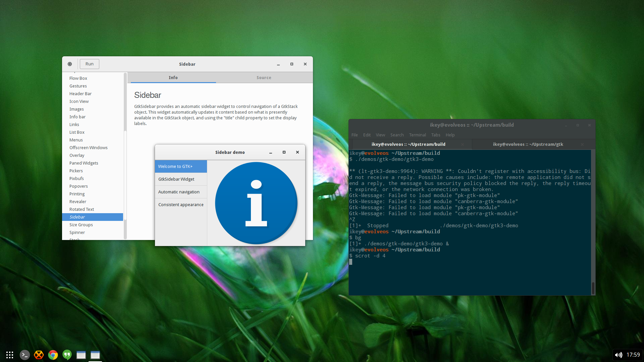Screen dimensions: 644x362
Task: Switch to the Source tab
Action: coord(264,77)
